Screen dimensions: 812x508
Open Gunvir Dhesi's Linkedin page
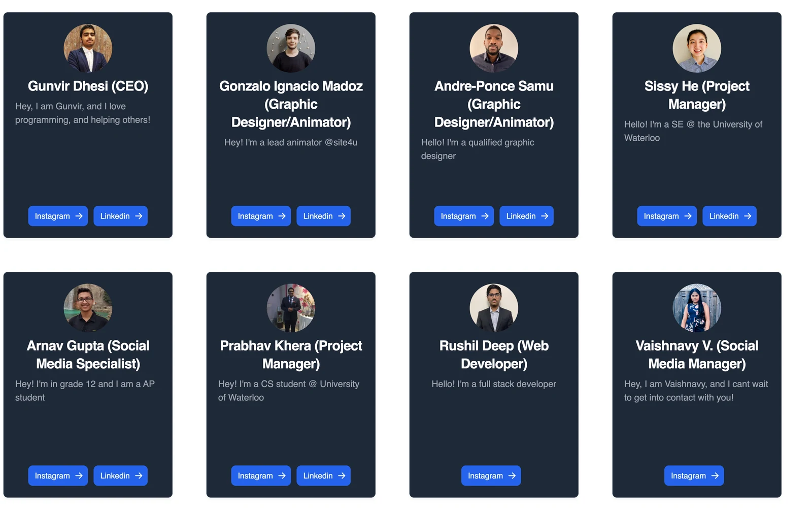pyautogui.click(x=121, y=216)
